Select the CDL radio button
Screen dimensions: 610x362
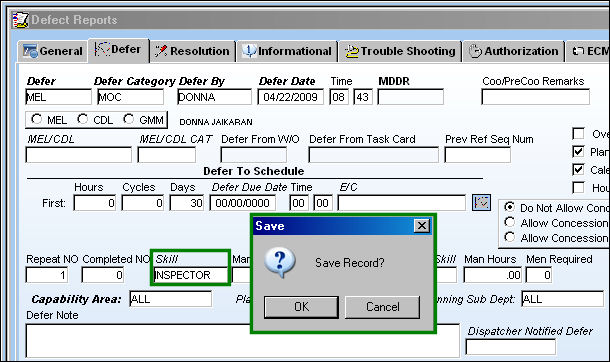82,119
